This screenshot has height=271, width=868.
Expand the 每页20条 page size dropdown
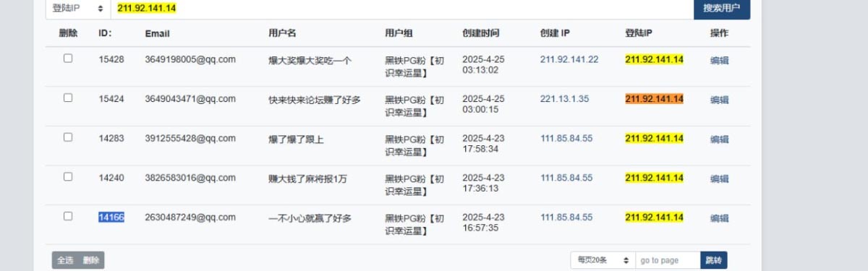tap(603, 260)
